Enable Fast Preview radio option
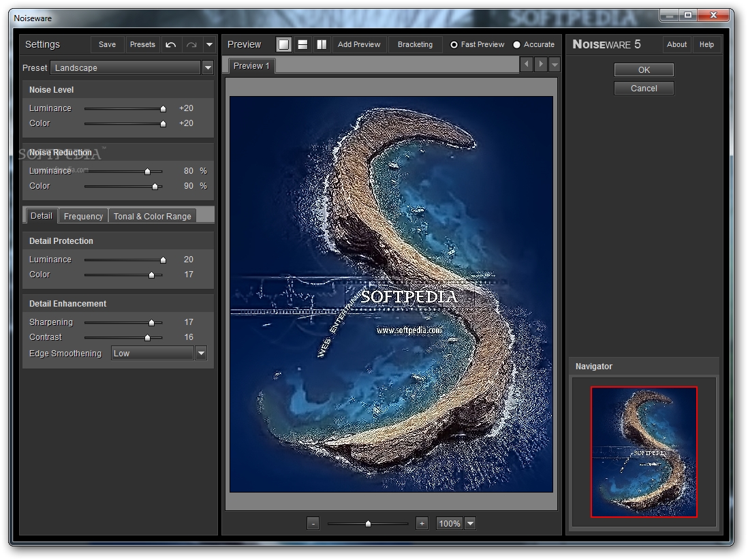The image size is (748, 560). click(x=454, y=44)
